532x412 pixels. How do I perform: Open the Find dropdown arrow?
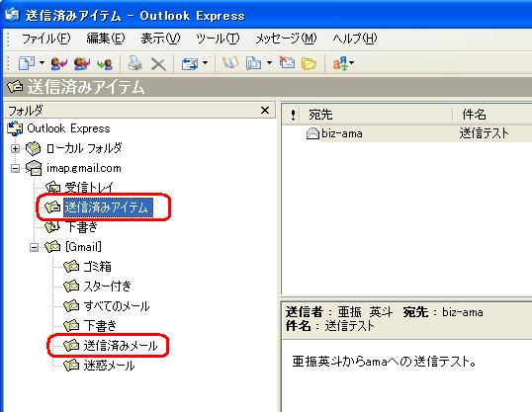269,62
